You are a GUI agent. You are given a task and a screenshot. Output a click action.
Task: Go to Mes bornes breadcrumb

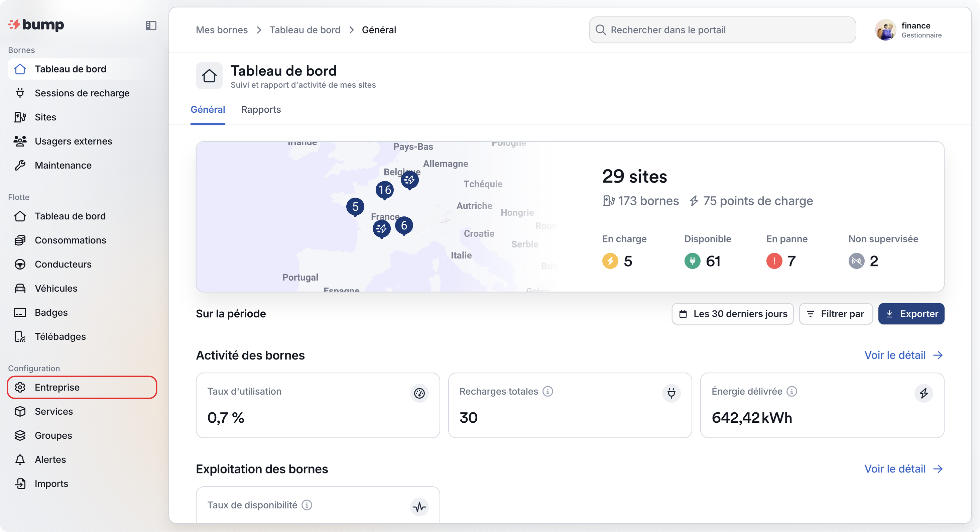(222, 30)
